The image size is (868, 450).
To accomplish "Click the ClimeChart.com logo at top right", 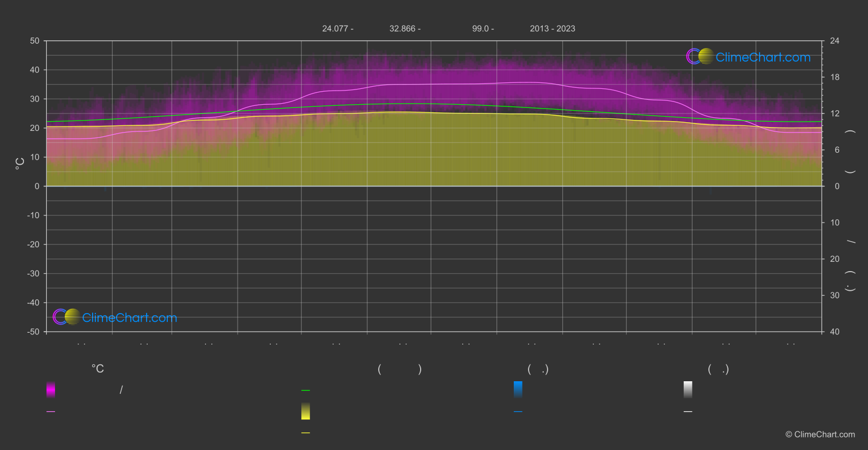I will tap(748, 57).
